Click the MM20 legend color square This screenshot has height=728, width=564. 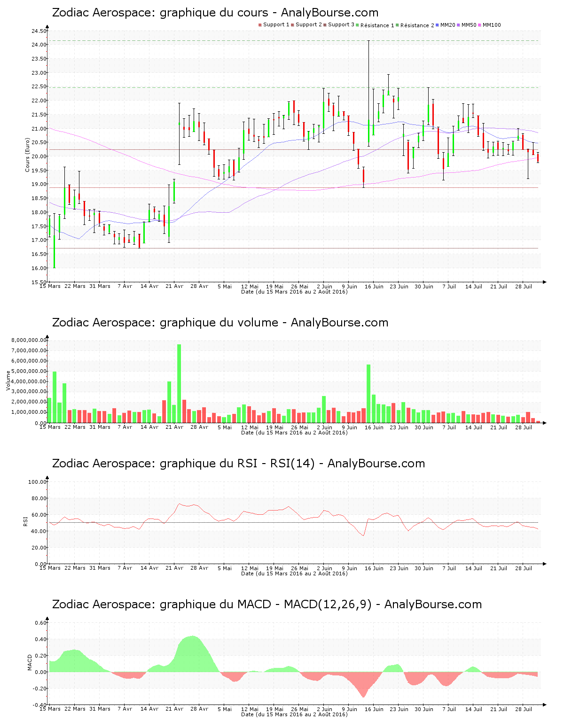(438, 25)
